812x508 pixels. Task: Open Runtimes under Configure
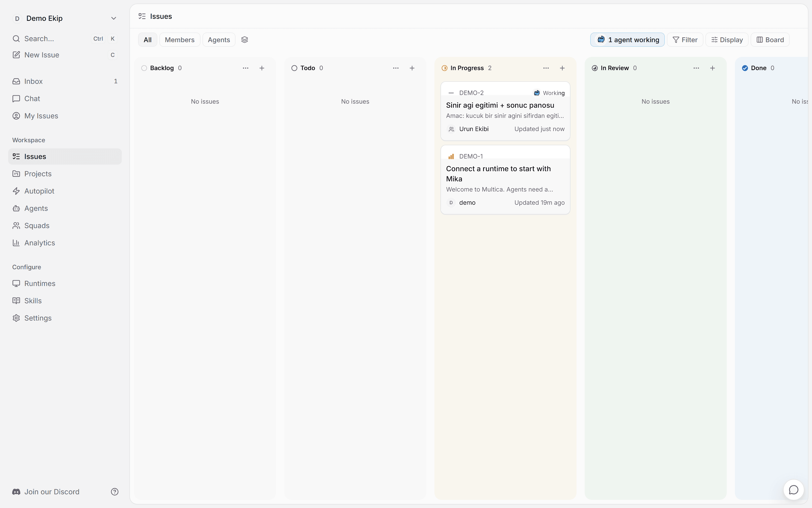(x=65, y=283)
